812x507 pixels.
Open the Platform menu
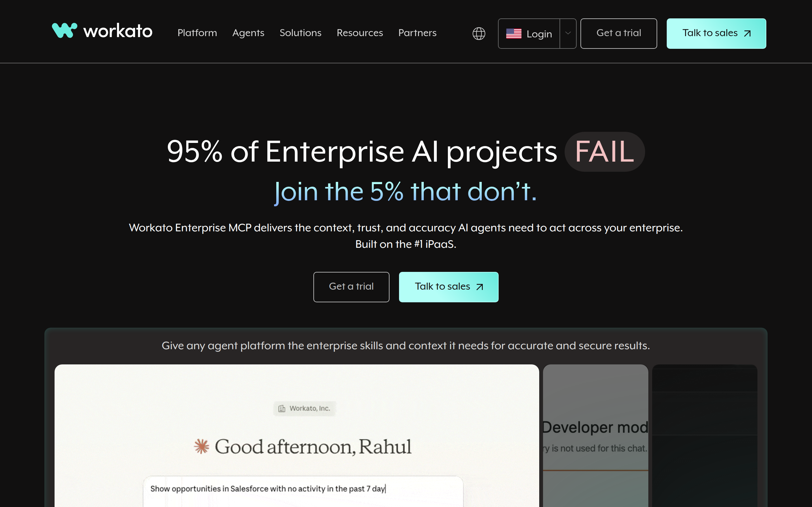click(197, 33)
